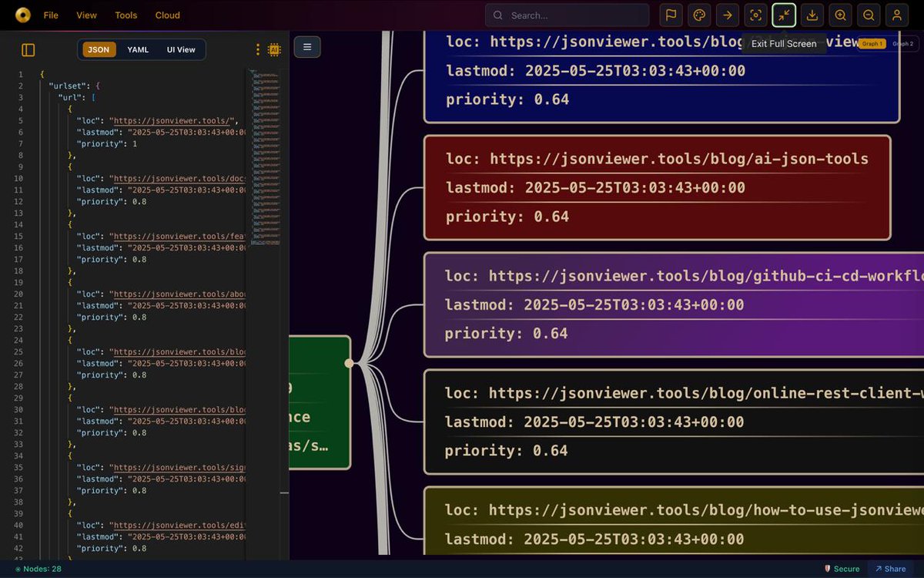
Task: Zoom out of the graph
Action: [x=869, y=15]
